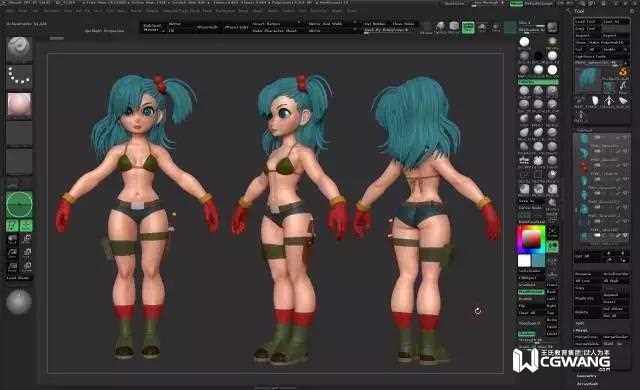Expand the ArrayMesh section

tap(587, 384)
